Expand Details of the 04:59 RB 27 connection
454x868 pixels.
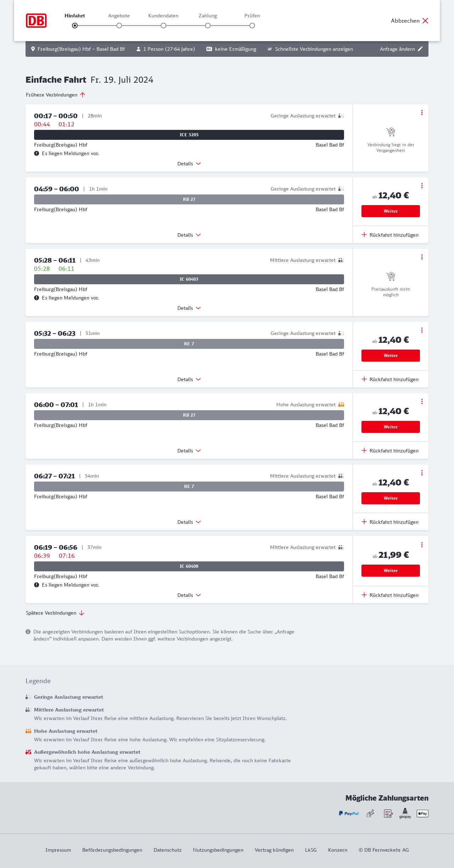pyautogui.click(x=189, y=235)
